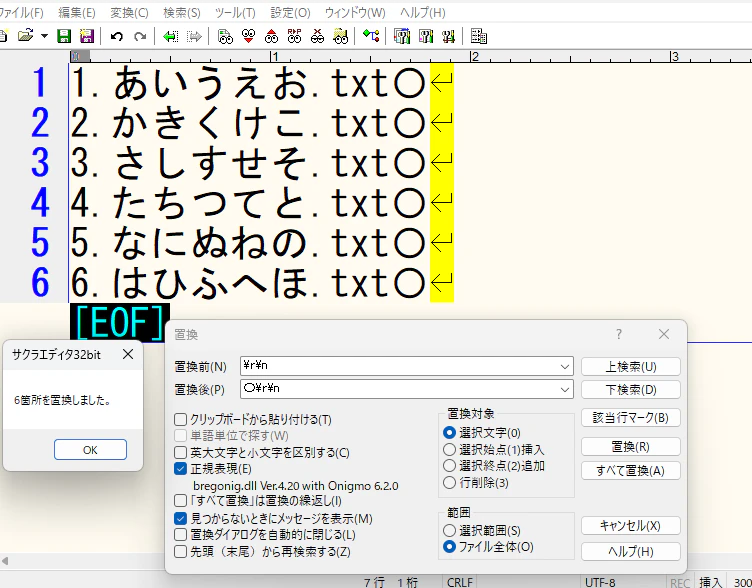
Task: Select the 行削除(3) radio button
Action: 449,482
